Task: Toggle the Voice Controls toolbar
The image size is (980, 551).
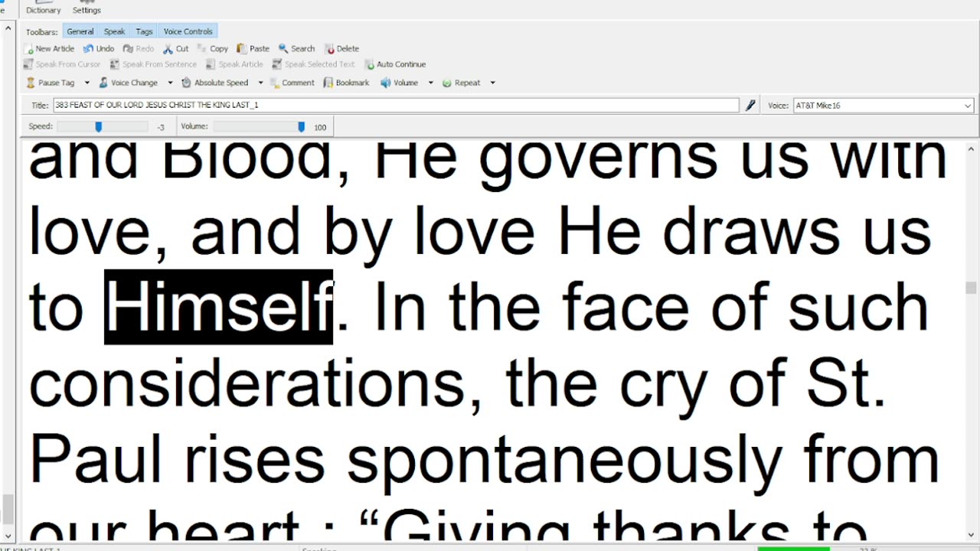Action: (188, 31)
